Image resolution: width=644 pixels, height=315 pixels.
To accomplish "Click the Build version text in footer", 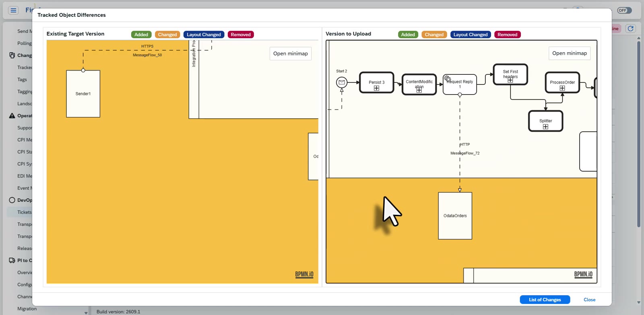I will [x=118, y=312].
